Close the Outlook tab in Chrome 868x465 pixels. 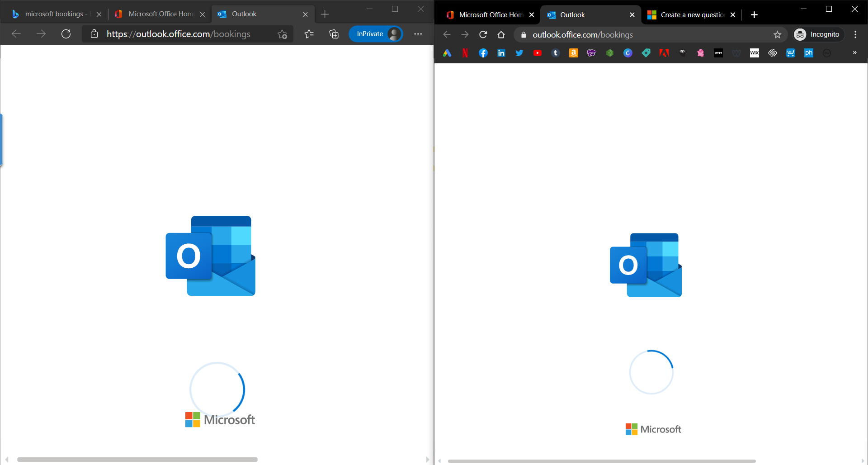pos(632,15)
